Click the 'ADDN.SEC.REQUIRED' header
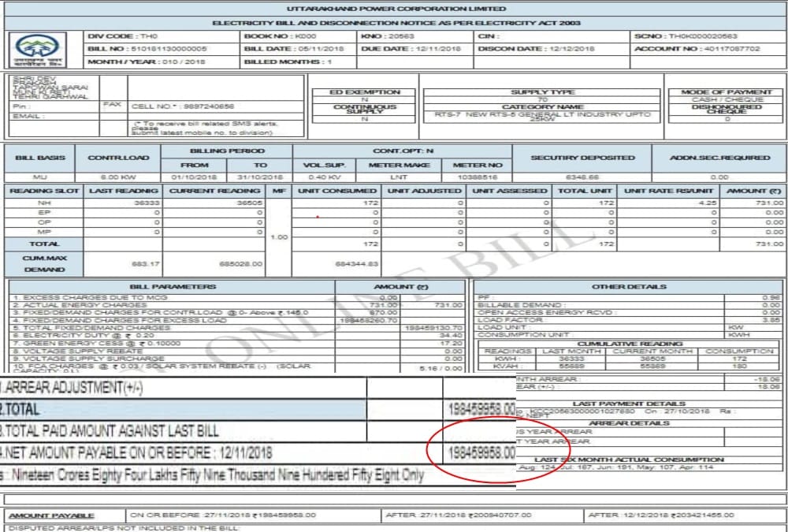788x532 pixels. 719,158
